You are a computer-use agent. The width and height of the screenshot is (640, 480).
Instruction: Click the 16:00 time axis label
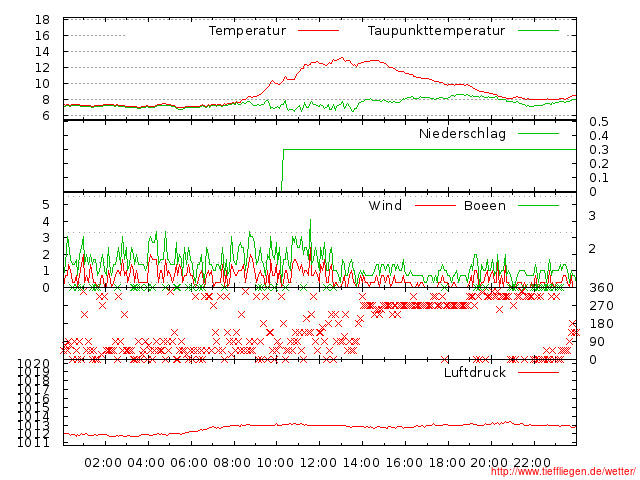pos(404,463)
